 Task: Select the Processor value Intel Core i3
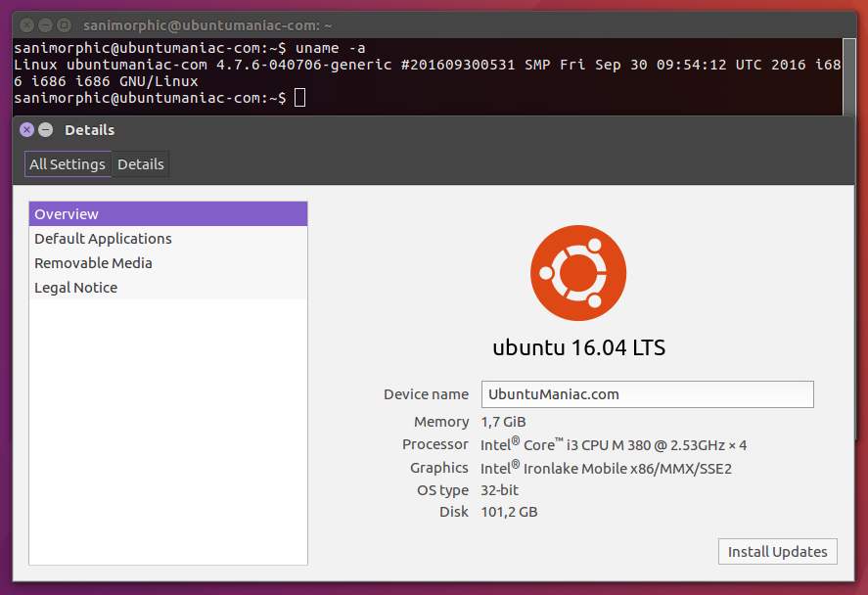pyautogui.click(x=614, y=444)
